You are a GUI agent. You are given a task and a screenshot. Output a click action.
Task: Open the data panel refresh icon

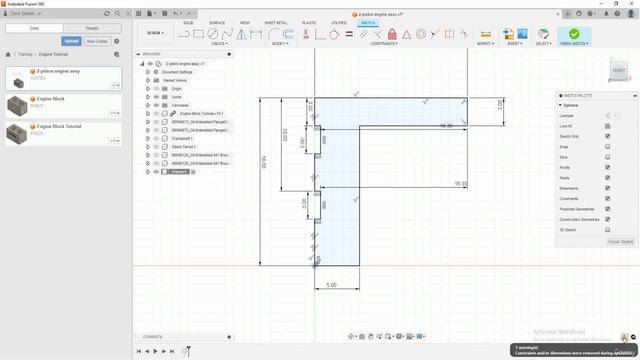tap(107, 13)
